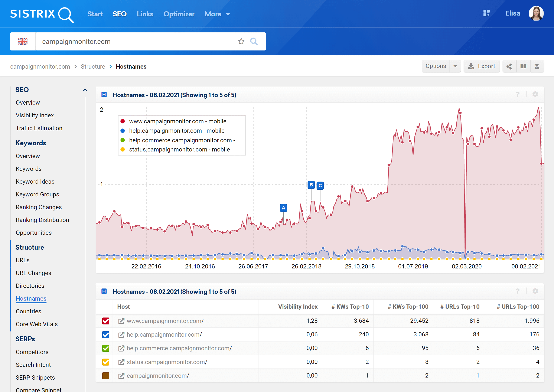Click the Elisa username
The width and height of the screenshot is (554, 392).
click(513, 13)
